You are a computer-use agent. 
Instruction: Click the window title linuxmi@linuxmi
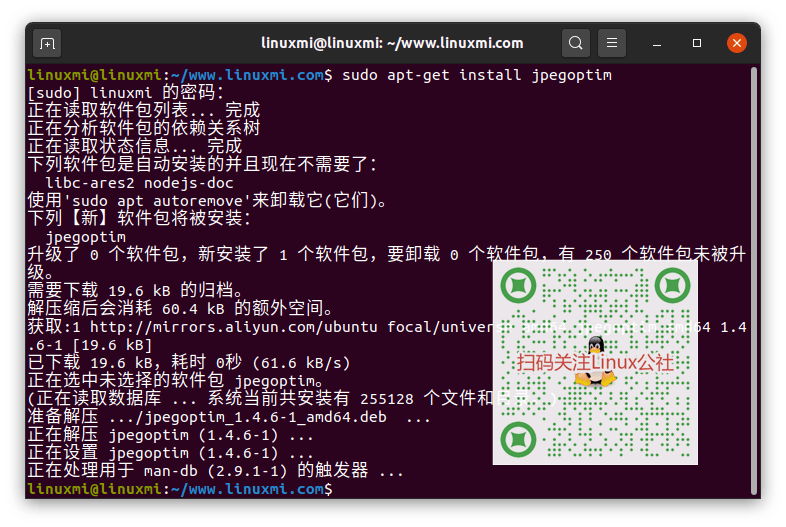click(x=392, y=43)
